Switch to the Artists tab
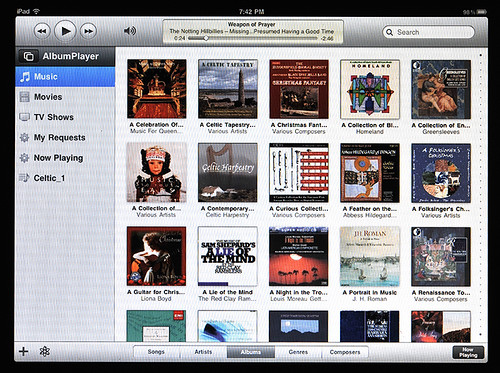The image size is (500, 373). (203, 352)
